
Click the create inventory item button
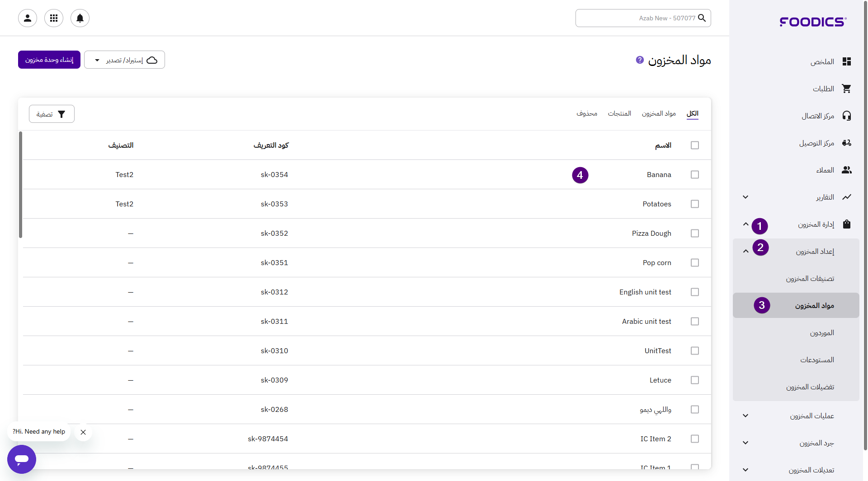click(49, 60)
